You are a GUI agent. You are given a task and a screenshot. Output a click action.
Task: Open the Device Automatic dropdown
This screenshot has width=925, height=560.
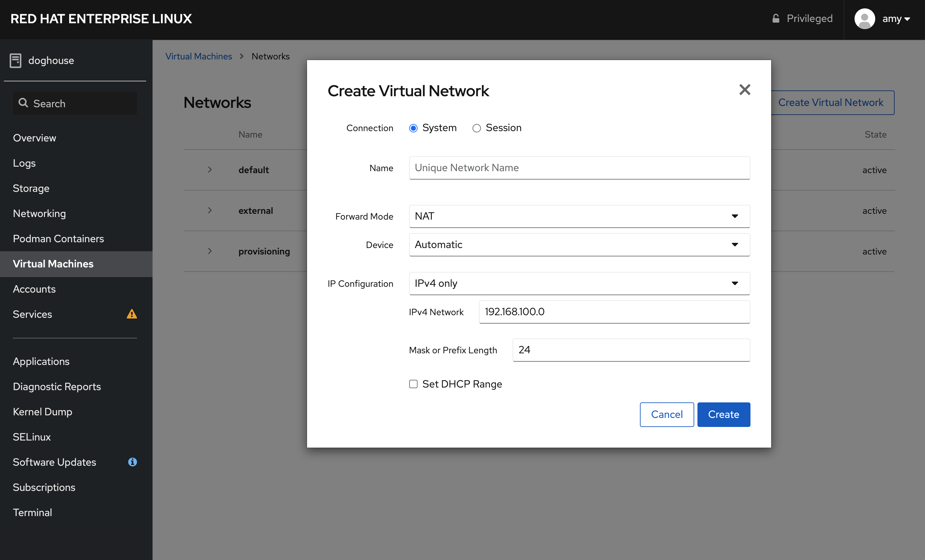point(579,244)
